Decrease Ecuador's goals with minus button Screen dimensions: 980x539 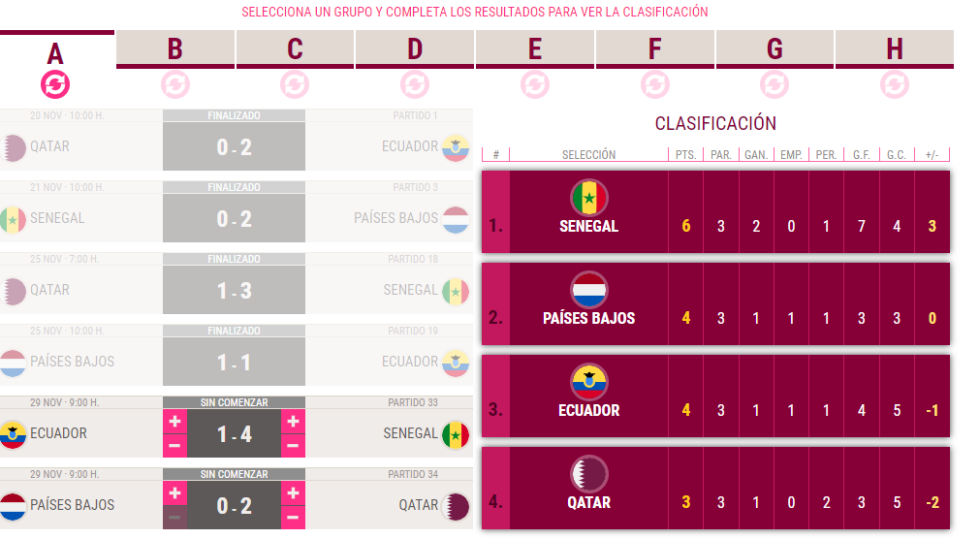pos(175,446)
